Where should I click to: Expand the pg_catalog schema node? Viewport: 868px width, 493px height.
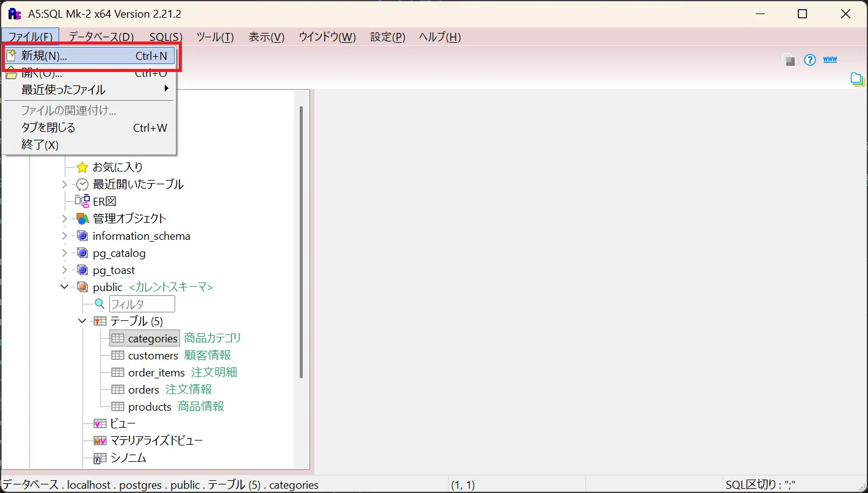65,253
